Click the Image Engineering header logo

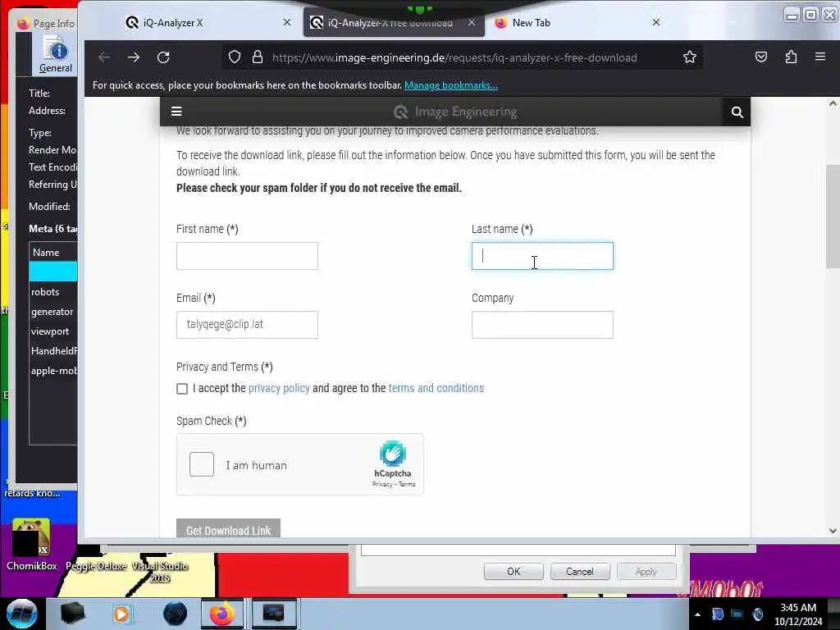[455, 112]
